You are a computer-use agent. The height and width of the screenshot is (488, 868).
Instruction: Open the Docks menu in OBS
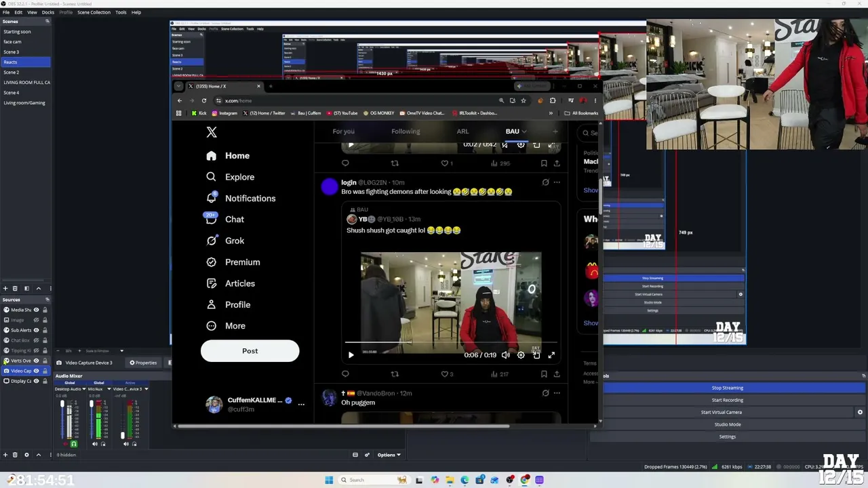47,12
